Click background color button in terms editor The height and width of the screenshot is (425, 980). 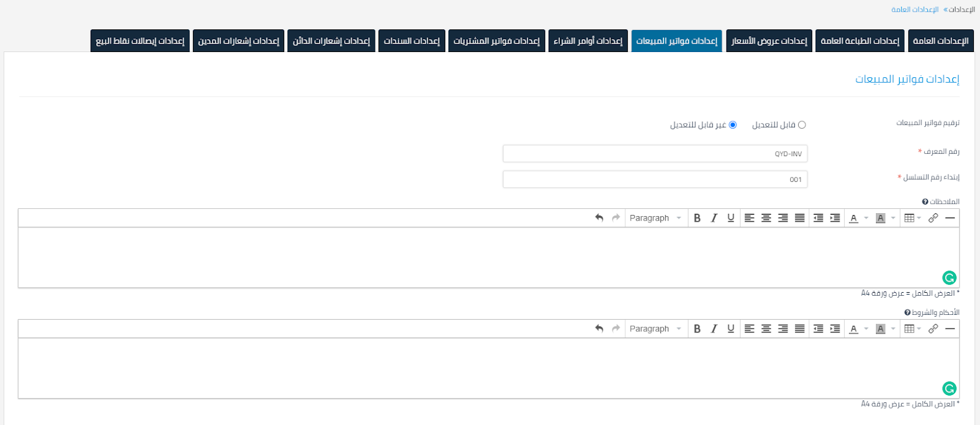(x=880, y=329)
